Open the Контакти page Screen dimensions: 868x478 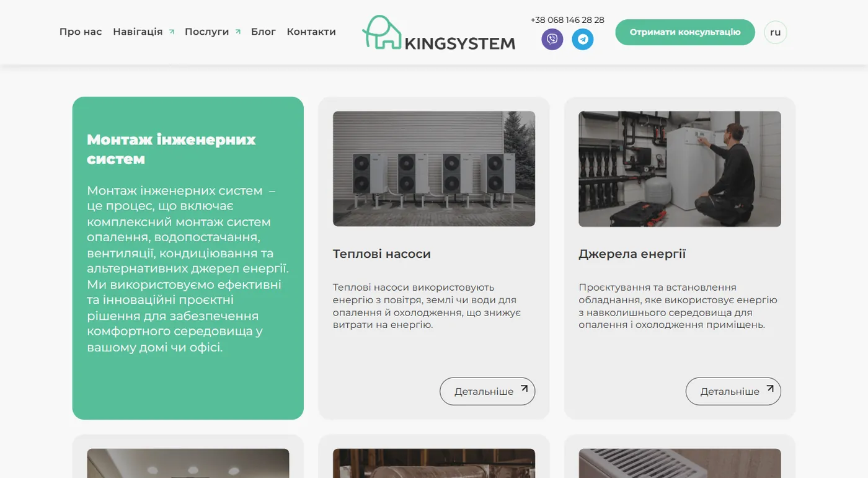(x=311, y=32)
